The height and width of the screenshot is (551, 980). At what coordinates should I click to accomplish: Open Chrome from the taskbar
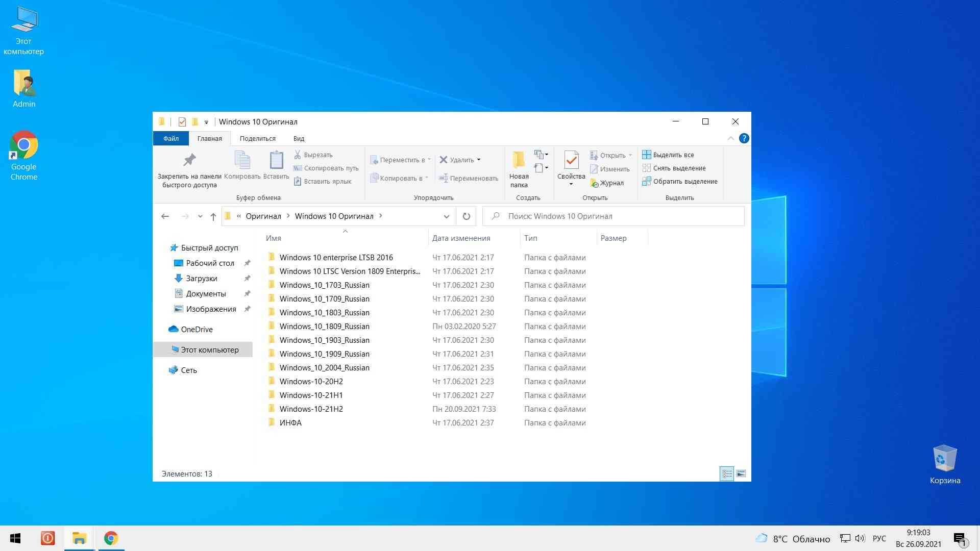click(x=111, y=538)
